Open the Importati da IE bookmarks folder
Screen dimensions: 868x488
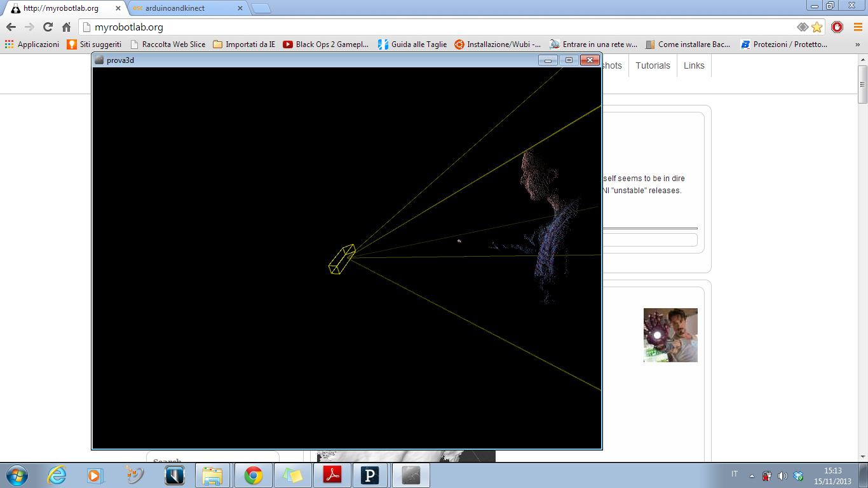click(244, 44)
